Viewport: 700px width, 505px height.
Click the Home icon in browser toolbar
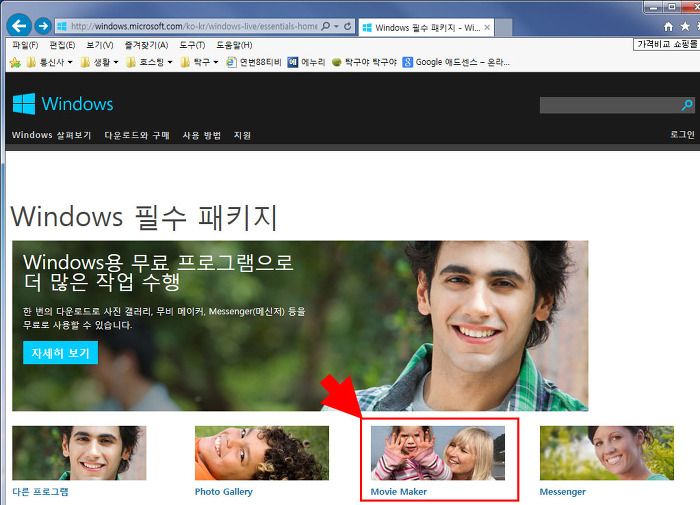(x=668, y=26)
